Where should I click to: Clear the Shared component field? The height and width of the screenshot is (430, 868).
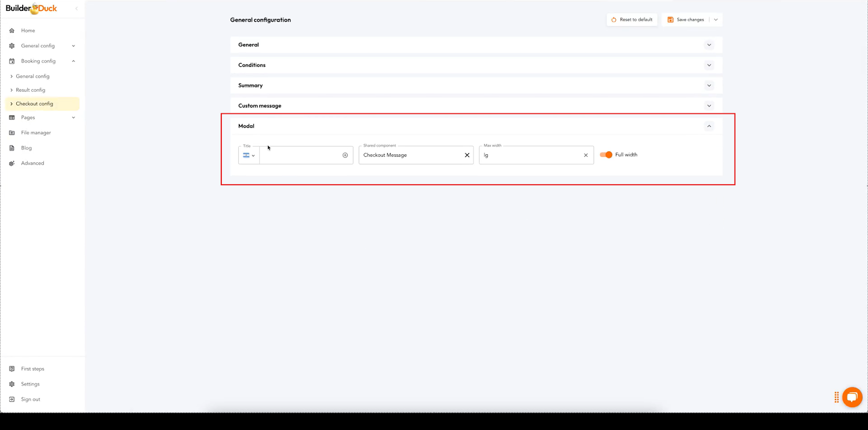pos(467,155)
